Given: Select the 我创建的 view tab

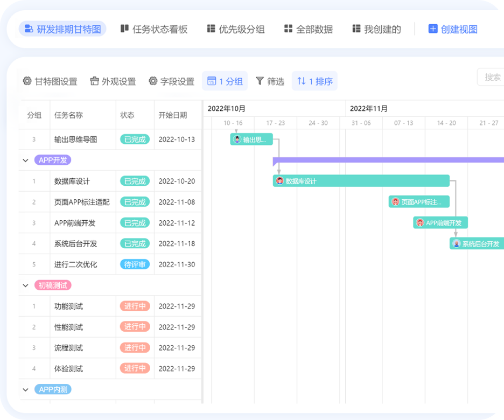Looking at the screenshot, I should (x=376, y=29).
